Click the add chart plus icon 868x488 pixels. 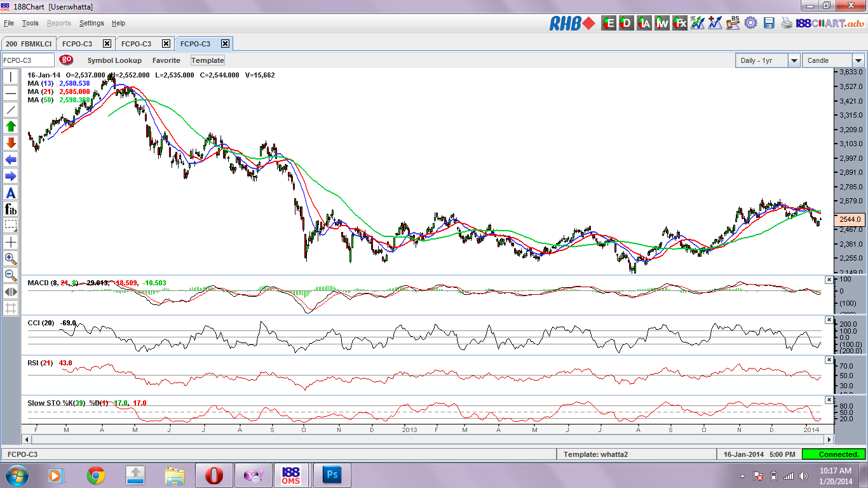coord(715,24)
